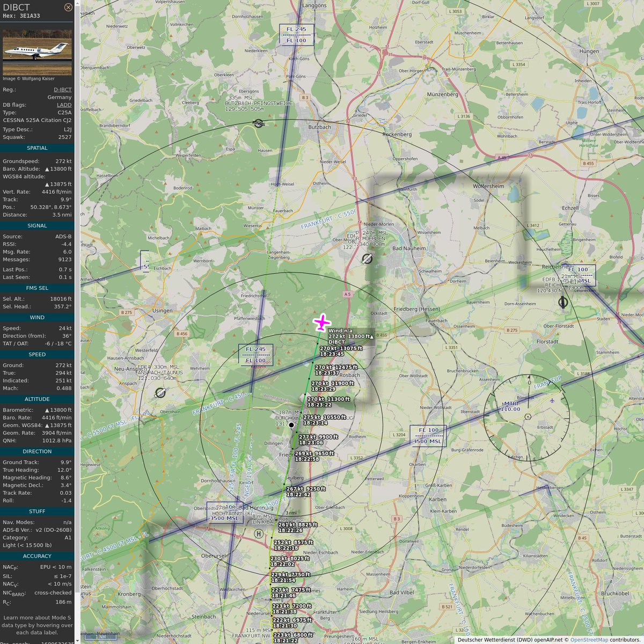Image resolution: width=644 pixels, height=644 pixels.
Task: Click the Sel. Head. value 357.2°
Action: coord(63,307)
